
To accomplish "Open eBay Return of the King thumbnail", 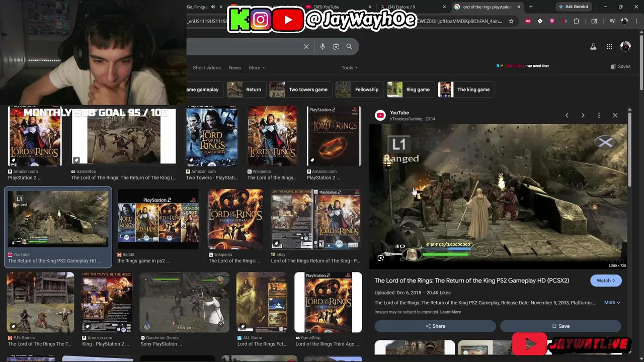I will pyautogui.click(x=316, y=219).
